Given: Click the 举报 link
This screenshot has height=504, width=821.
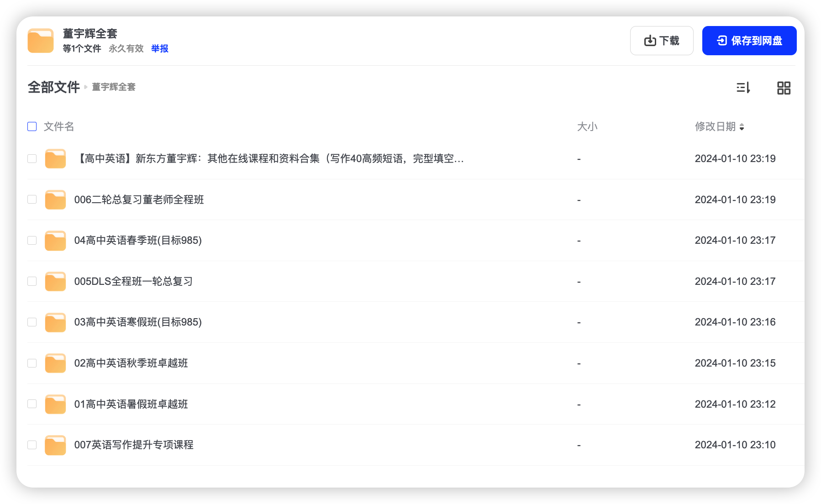Looking at the screenshot, I should (x=160, y=48).
